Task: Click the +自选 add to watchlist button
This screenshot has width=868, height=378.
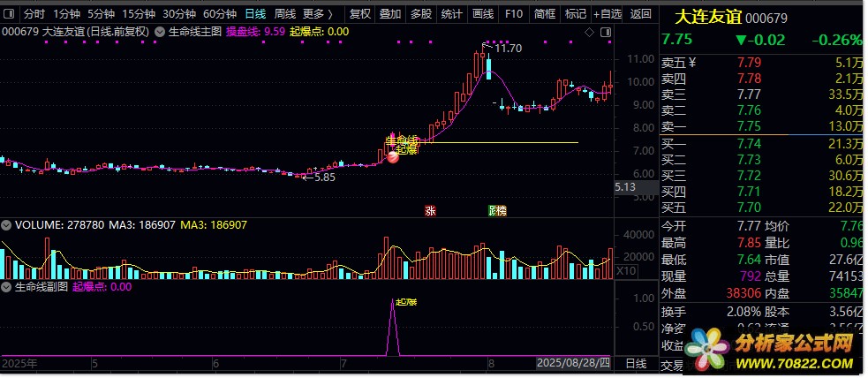Action: 607,14
